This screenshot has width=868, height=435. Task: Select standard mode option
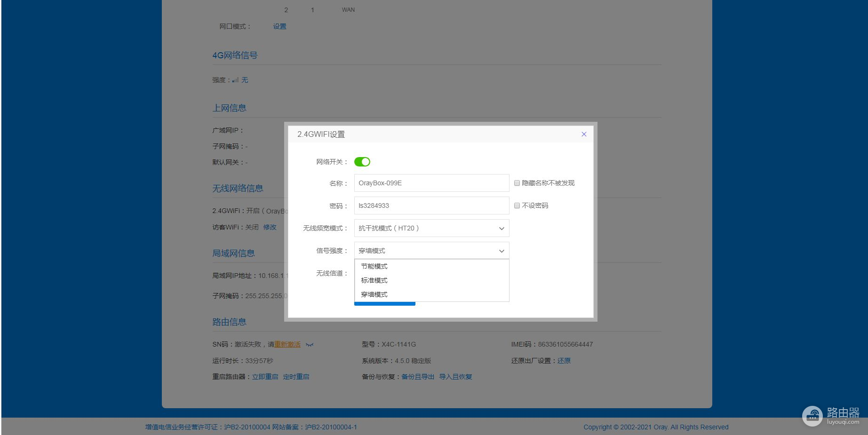click(x=374, y=280)
